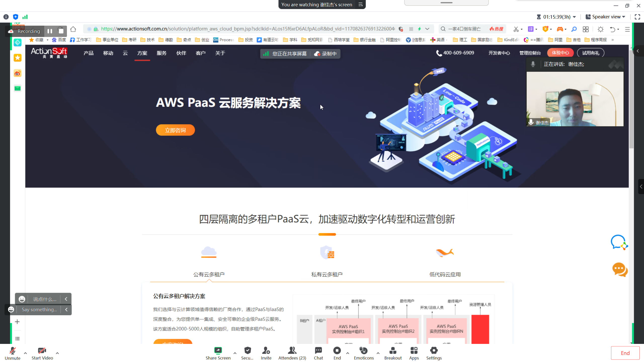
Task: Select the 私有云多租户 tab
Action: pyautogui.click(x=327, y=274)
